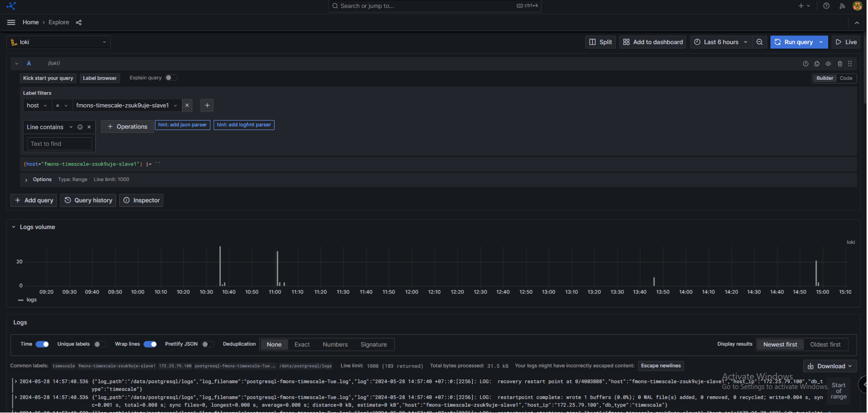Open the user profile avatar
This screenshot has height=413, width=868.
point(858,6)
